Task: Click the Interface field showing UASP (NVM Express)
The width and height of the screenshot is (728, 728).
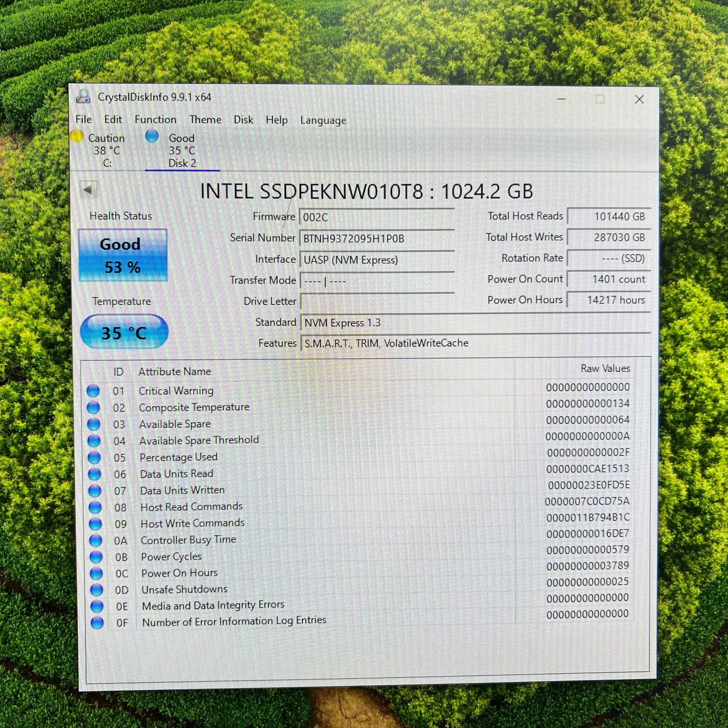Action: point(376,259)
